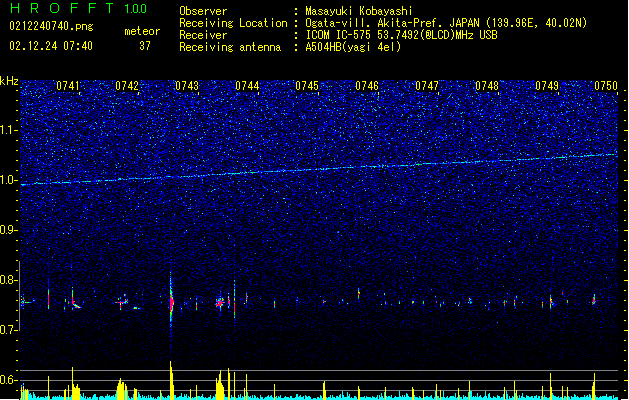The width and height of the screenshot is (629, 400).
Task: Click the 1.0 kHz axis label
Action: click(x=9, y=180)
